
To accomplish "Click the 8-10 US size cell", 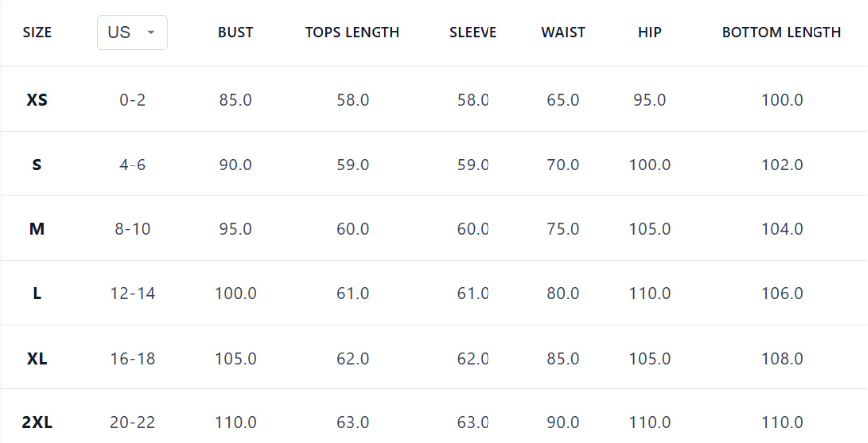I will click(x=132, y=229).
